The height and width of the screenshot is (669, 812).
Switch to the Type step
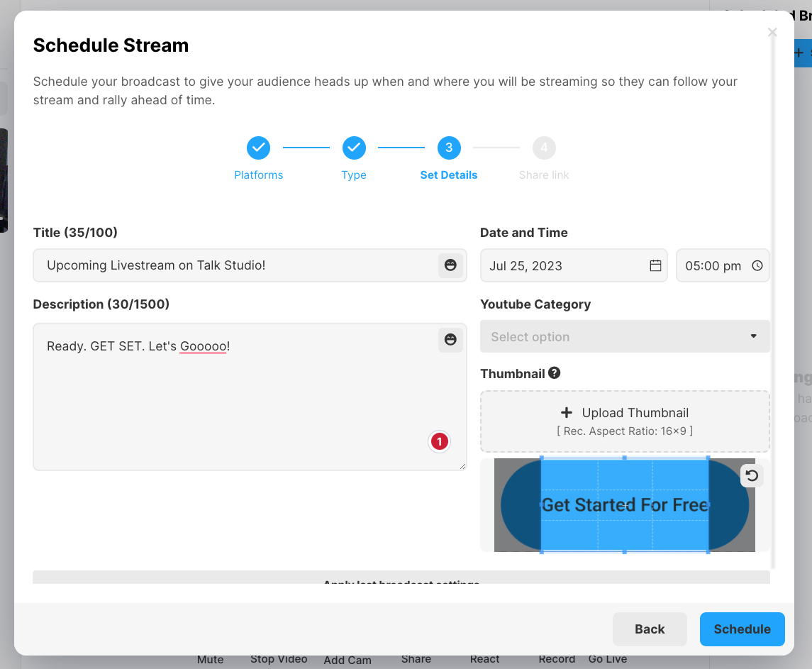[354, 148]
